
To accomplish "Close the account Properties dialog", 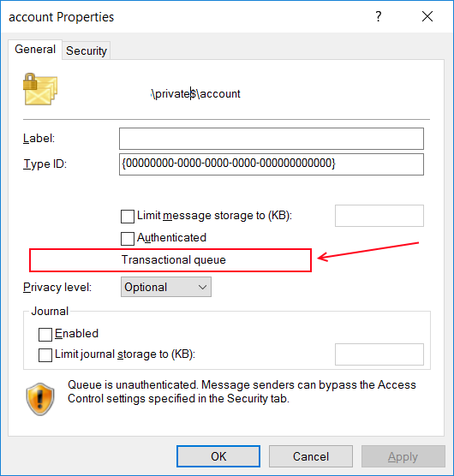I will [427, 16].
